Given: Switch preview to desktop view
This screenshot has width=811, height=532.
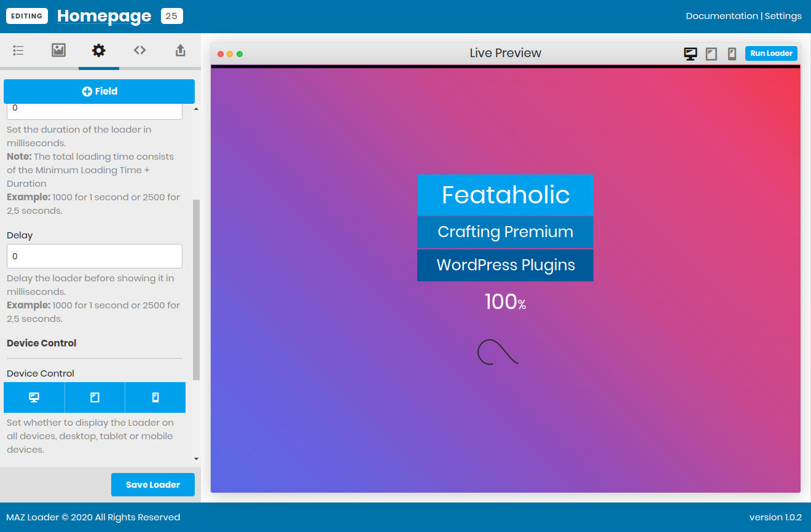Looking at the screenshot, I should (691, 54).
